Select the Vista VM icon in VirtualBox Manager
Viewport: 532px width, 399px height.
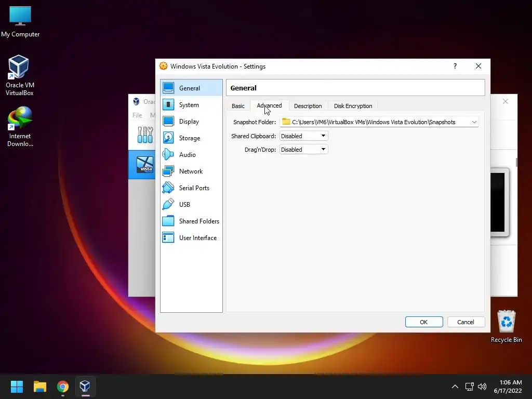tap(145, 165)
